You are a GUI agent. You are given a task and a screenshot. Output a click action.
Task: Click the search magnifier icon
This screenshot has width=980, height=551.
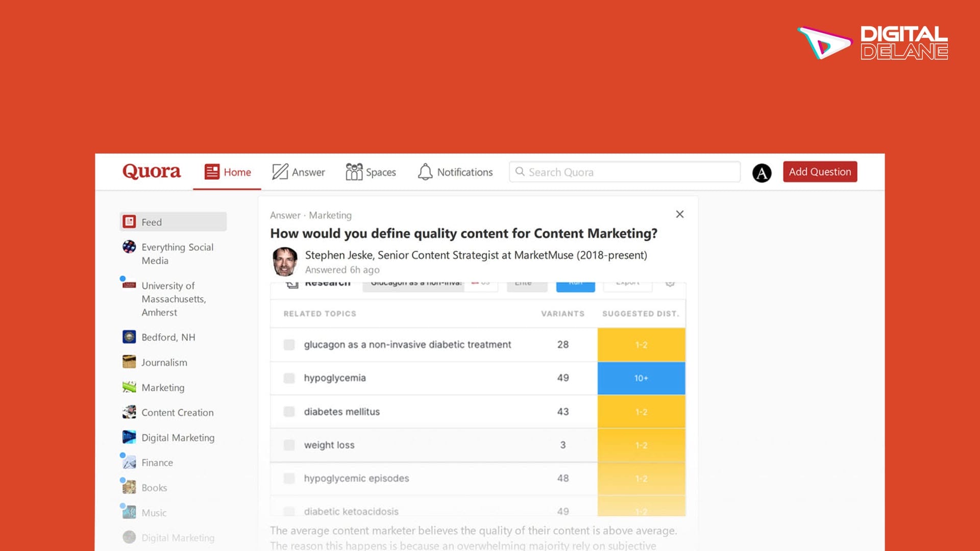(x=520, y=171)
